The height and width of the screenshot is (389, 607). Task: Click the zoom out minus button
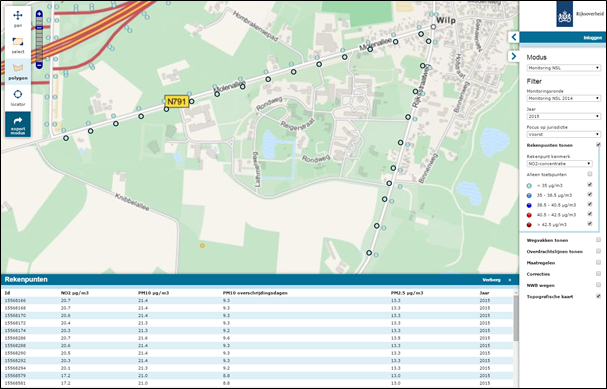click(x=39, y=65)
